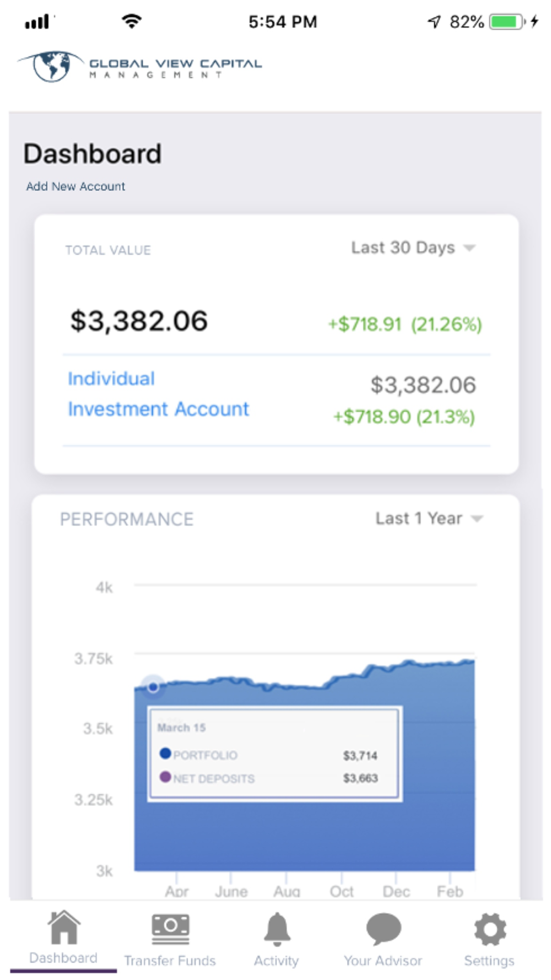
Task: Open Your Advisor chat bubble icon
Action: click(x=383, y=929)
